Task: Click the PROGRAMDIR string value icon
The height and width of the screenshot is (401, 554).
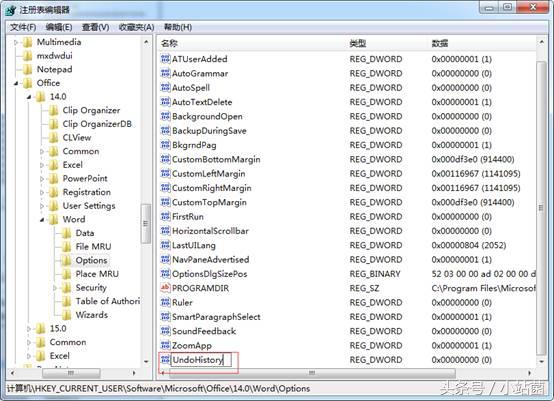Action: pyautogui.click(x=165, y=288)
